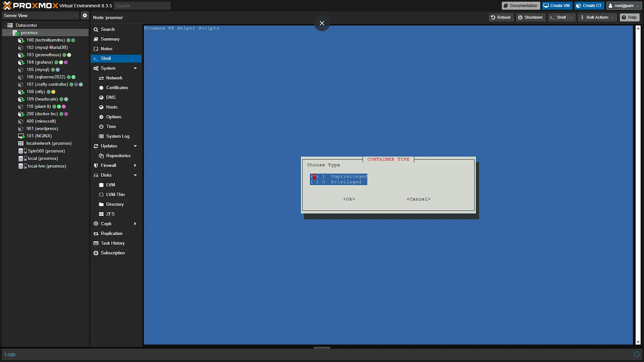The height and width of the screenshot is (362, 644).
Task: Click the Reboot button
Action: (x=501, y=17)
